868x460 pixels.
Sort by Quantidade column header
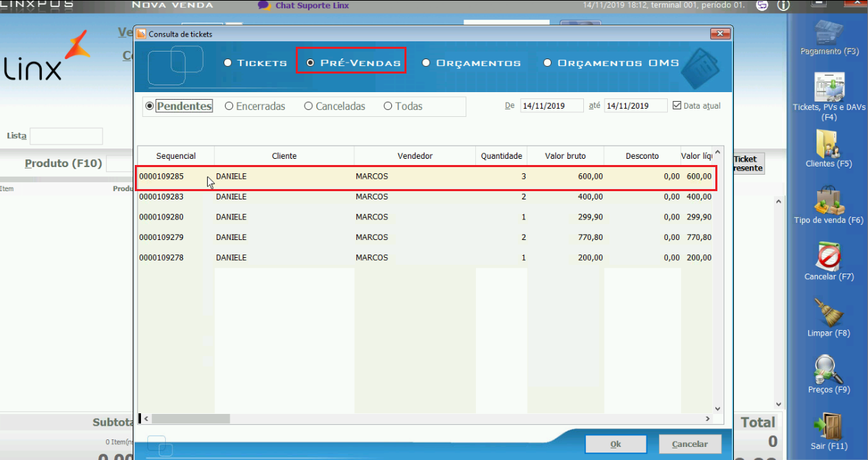pos(501,156)
